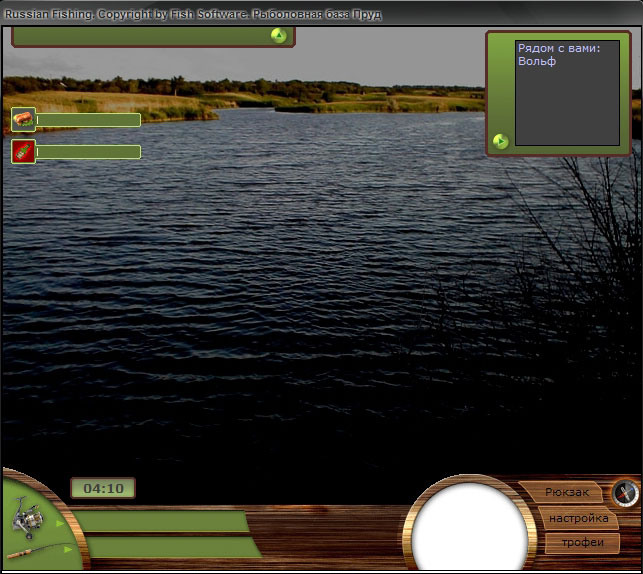Select player Вольф in nearby list

click(536, 61)
